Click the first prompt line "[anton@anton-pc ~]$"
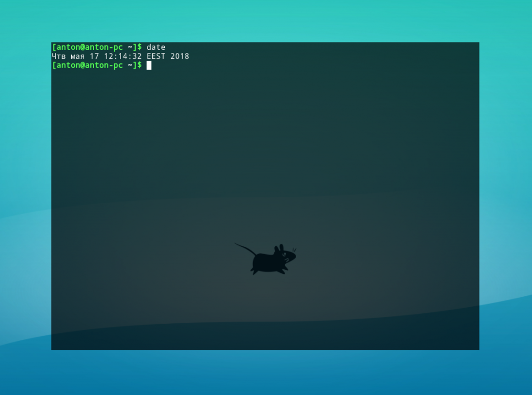The image size is (532, 395). tap(97, 47)
